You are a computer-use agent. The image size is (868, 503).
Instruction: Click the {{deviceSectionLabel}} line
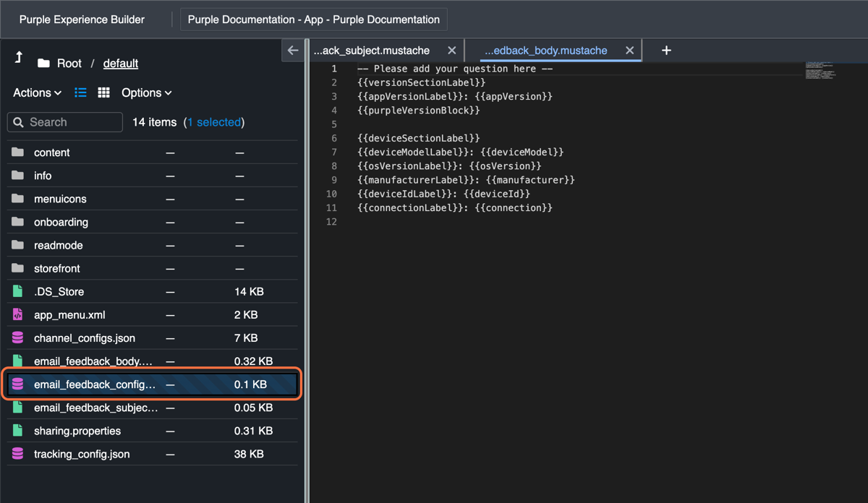[x=419, y=138]
